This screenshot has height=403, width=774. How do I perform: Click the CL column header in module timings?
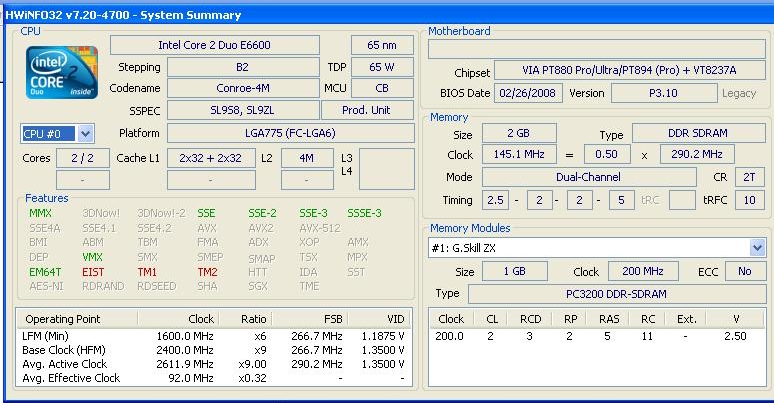492,319
